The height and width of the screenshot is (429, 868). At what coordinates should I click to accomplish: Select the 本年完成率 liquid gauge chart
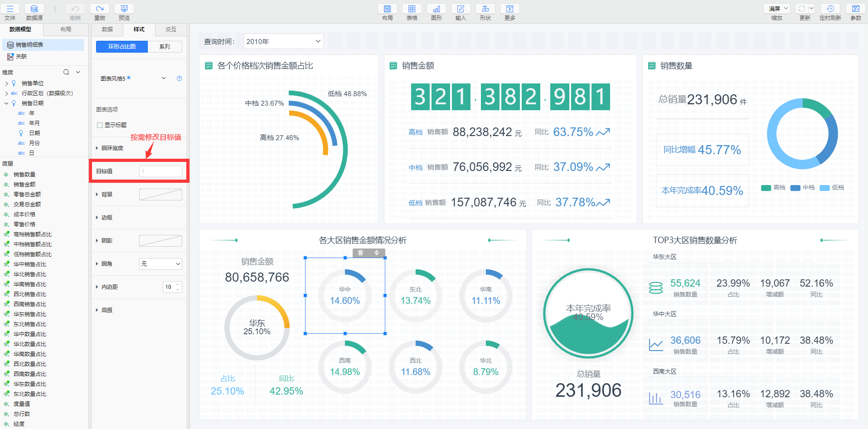588,313
